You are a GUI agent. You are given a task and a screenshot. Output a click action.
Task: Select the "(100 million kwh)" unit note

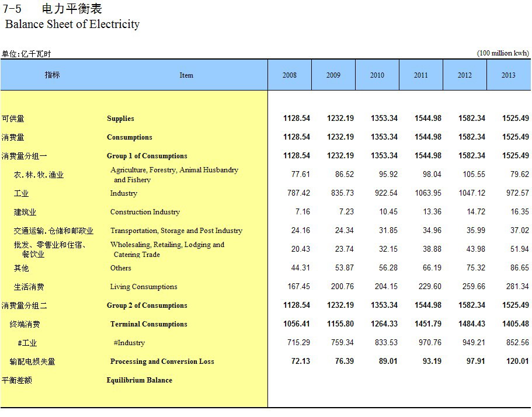tap(503, 53)
